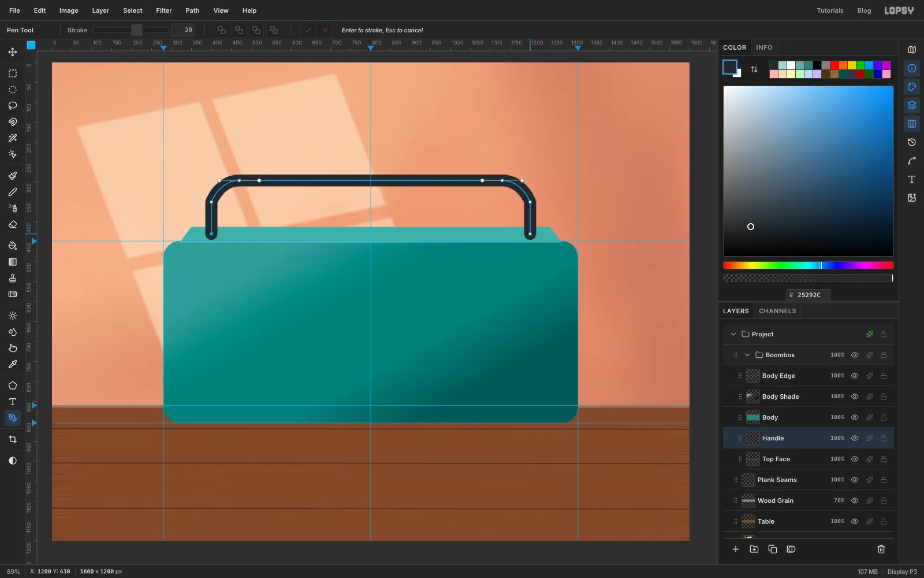Toggle lock on Top Face layer

884,459
